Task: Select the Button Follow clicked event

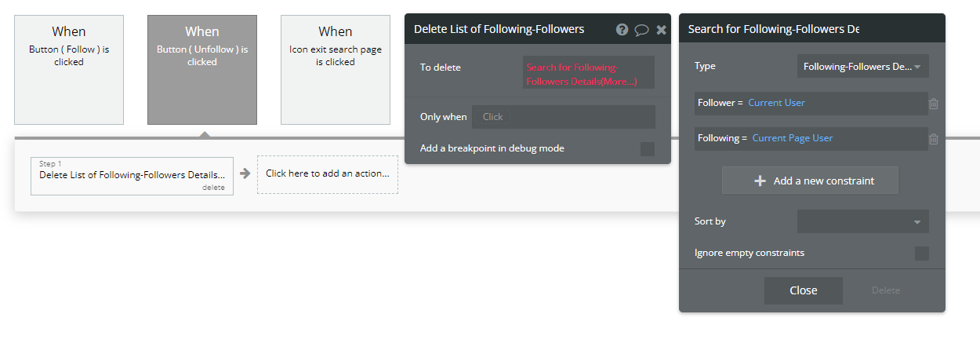Action: (x=69, y=69)
